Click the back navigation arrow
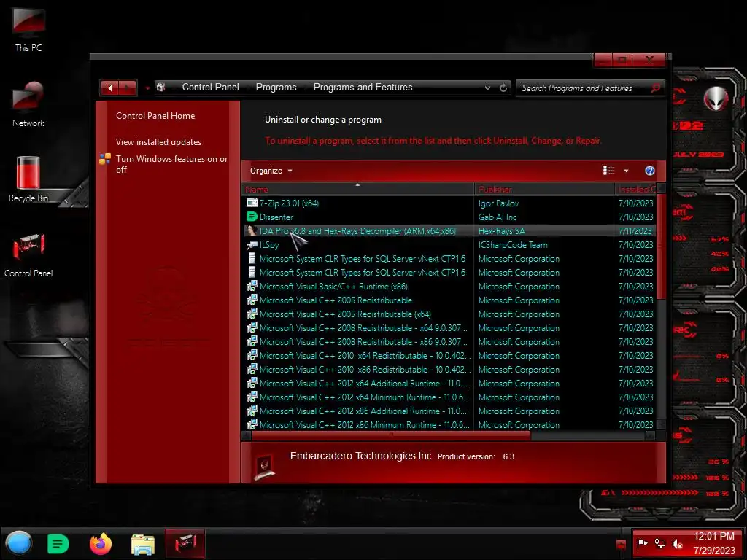747x560 pixels. (x=110, y=87)
